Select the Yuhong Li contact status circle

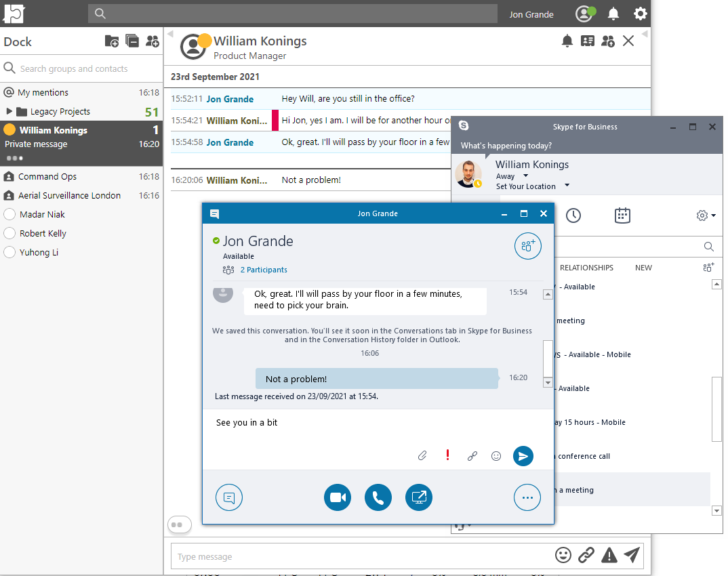[9, 252]
